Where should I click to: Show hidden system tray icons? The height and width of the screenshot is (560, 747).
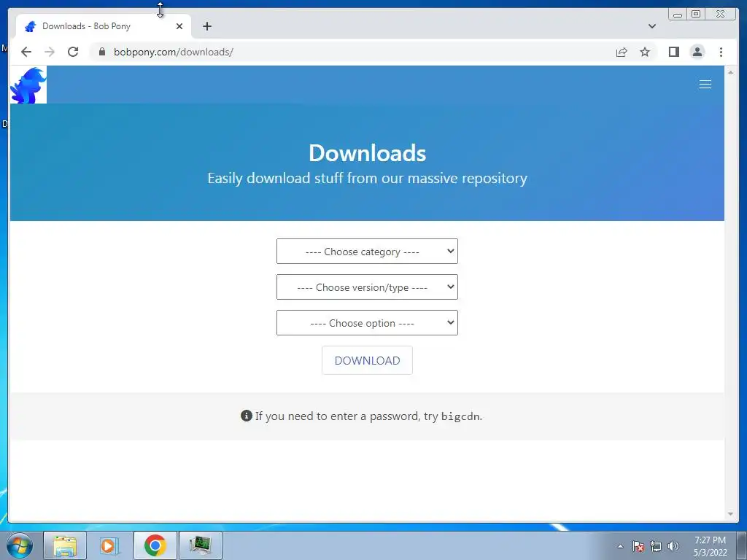[x=620, y=546]
